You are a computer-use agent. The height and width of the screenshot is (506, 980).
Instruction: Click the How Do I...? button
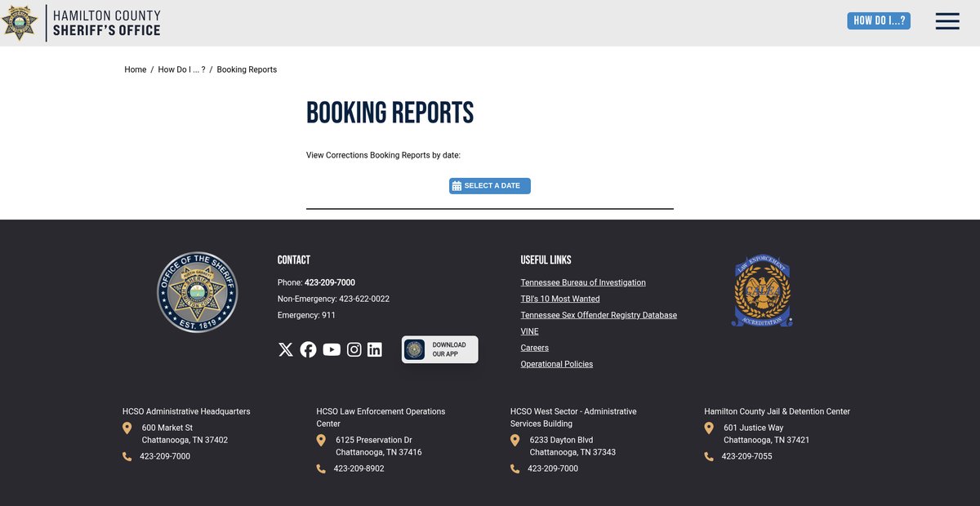coord(879,20)
